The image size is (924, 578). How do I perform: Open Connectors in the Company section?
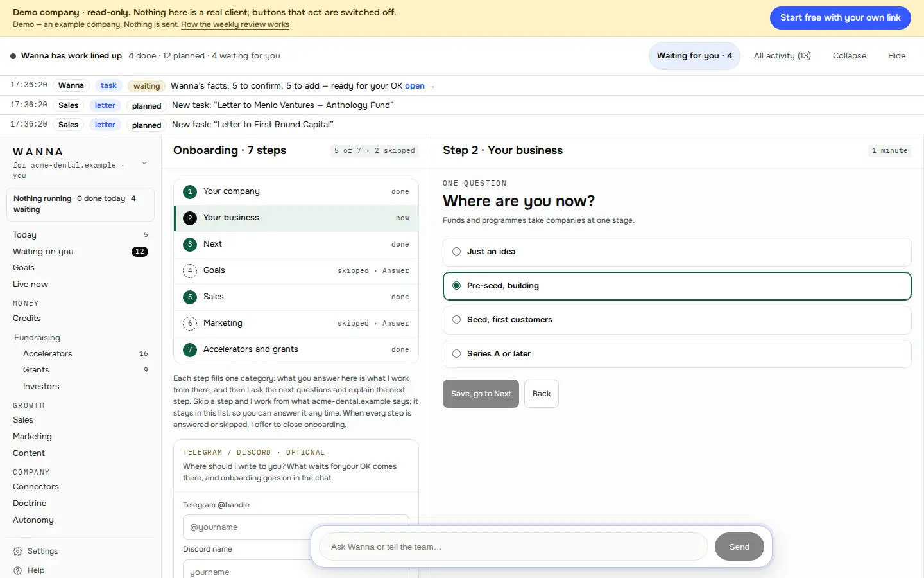click(80, 487)
